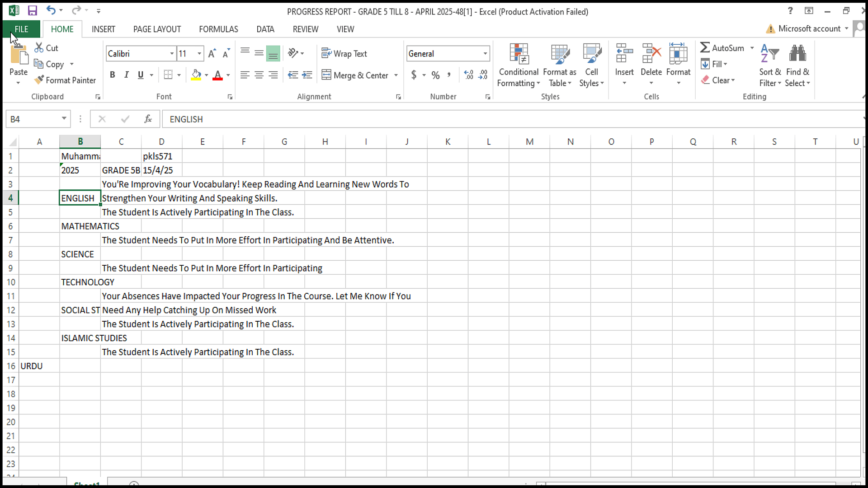The image size is (868, 488).
Task: Click the Accounting dollar format icon
Action: click(x=414, y=75)
